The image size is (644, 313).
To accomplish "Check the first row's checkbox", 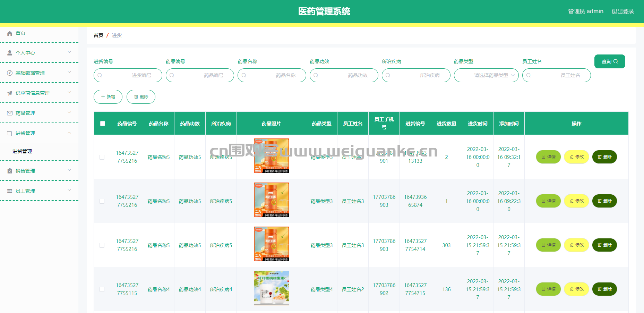I will pyautogui.click(x=102, y=157).
